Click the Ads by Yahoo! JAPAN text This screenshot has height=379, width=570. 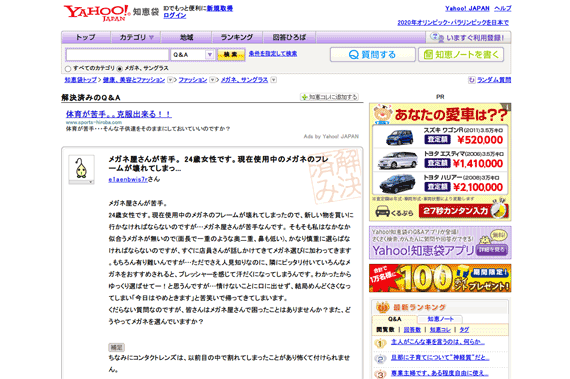coord(331,137)
